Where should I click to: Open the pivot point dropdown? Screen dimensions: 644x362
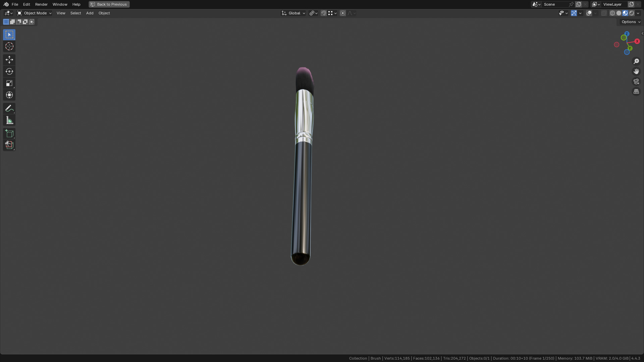[x=313, y=13]
